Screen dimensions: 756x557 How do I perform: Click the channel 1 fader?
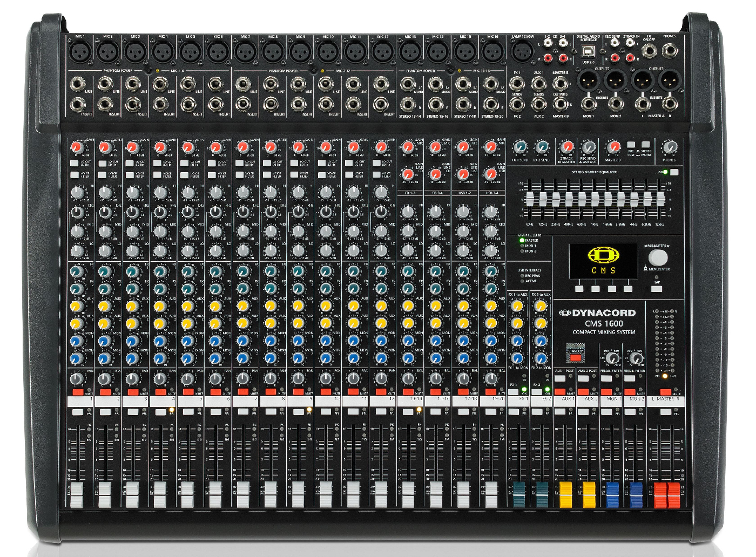78,495
